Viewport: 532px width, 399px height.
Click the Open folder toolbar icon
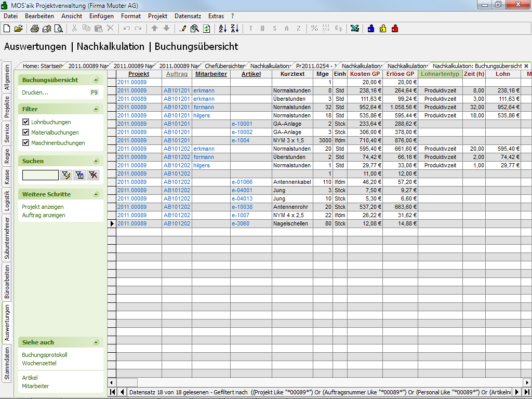pyautogui.click(x=19, y=29)
